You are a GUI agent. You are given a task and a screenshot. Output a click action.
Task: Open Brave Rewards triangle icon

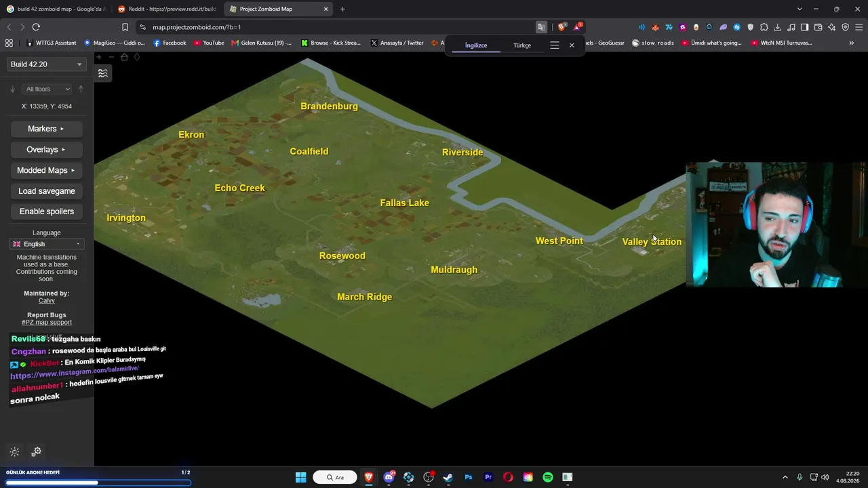tap(577, 27)
